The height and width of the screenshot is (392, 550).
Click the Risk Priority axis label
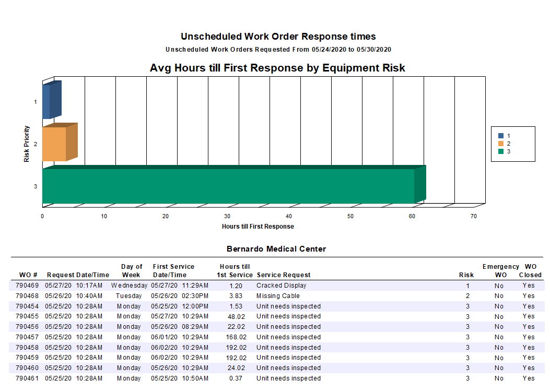coord(28,144)
